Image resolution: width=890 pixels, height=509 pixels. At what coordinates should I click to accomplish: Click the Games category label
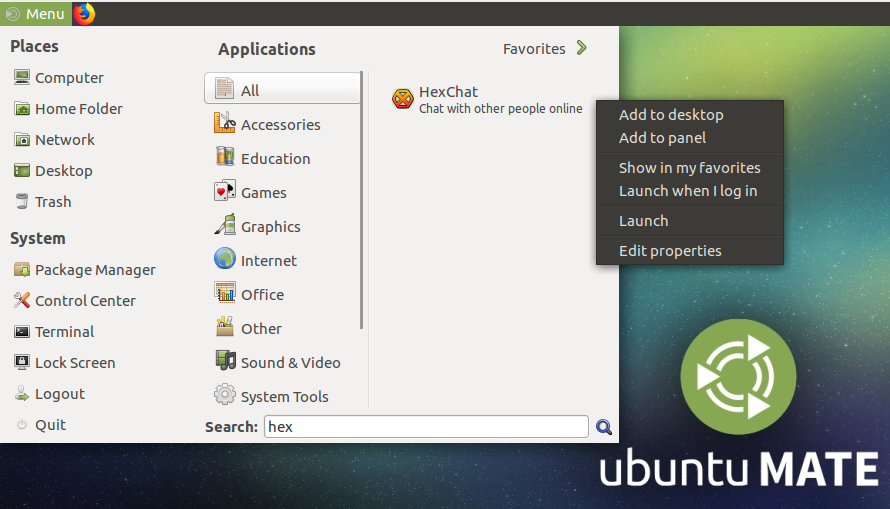[263, 193]
